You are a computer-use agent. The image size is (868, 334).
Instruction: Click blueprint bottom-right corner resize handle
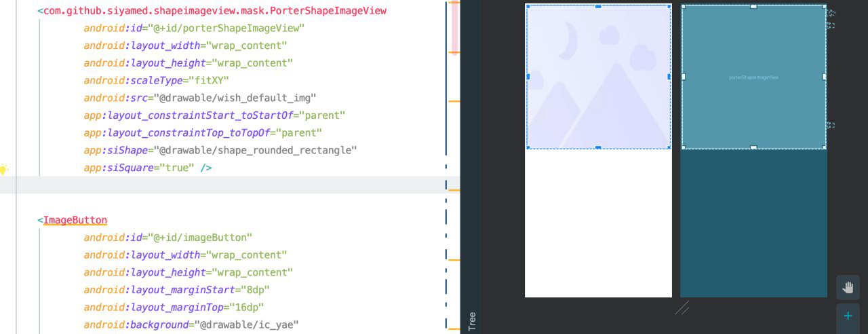[825, 147]
